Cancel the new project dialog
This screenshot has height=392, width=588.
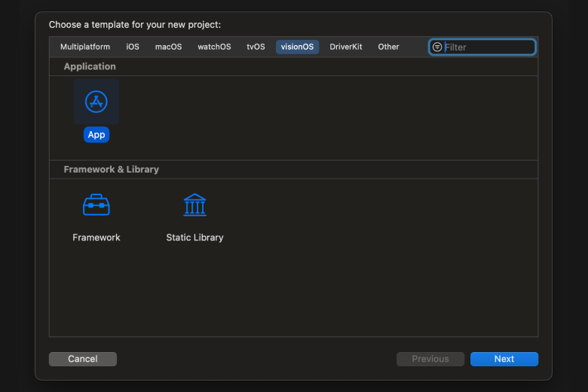click(x=83, y=359)
